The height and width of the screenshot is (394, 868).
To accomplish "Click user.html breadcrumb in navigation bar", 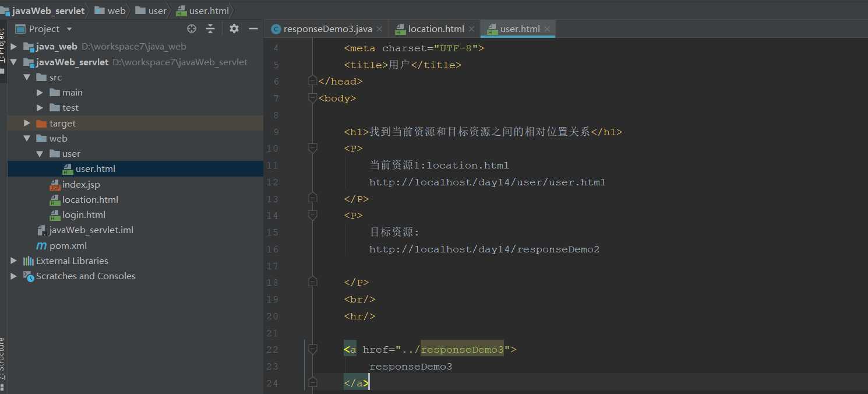I will coord(209,10).
